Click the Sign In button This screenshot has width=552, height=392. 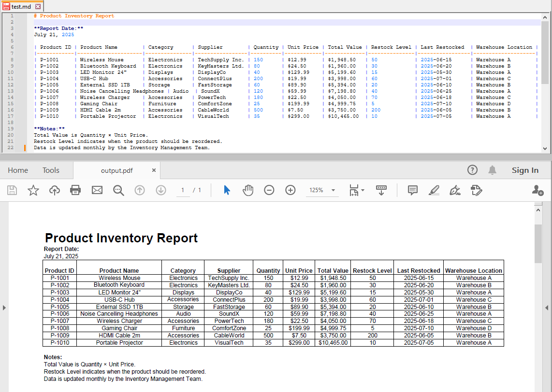pyautogui.click(x=525, y=170)
